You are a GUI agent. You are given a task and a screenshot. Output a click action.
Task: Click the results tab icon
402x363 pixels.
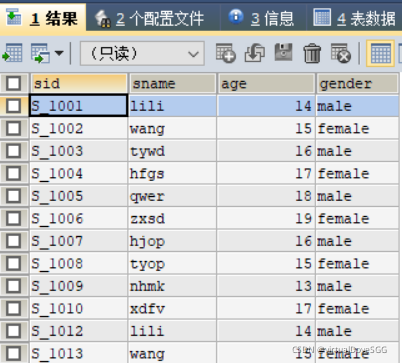14,17
